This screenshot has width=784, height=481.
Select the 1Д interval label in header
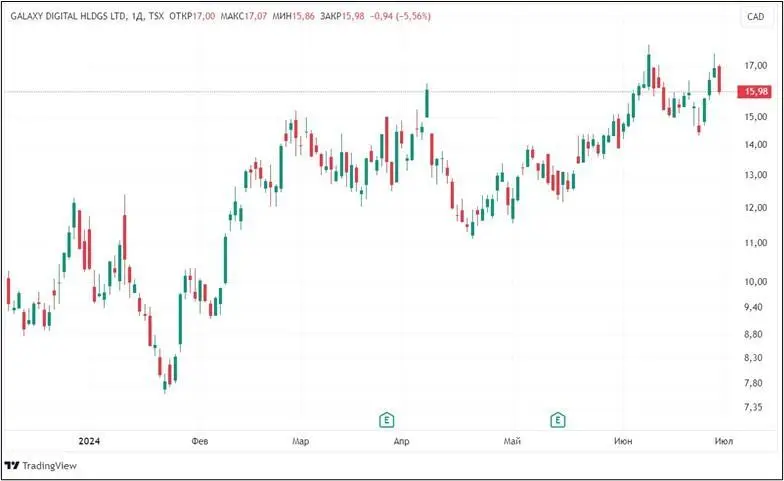pos(137,17)
